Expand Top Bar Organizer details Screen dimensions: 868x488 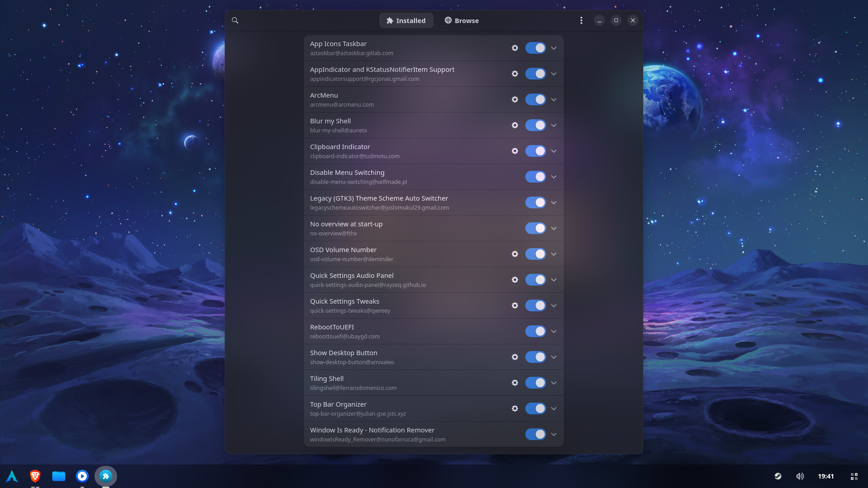554,408
